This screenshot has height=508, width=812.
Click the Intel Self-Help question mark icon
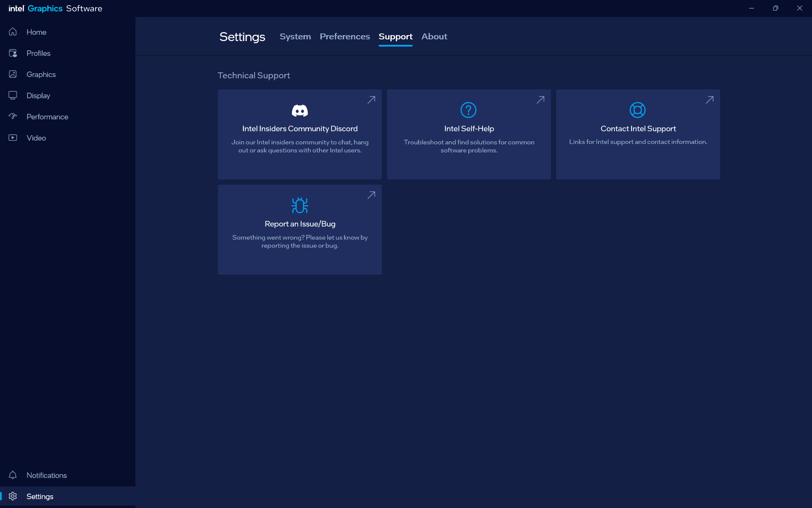click(469, 110)
